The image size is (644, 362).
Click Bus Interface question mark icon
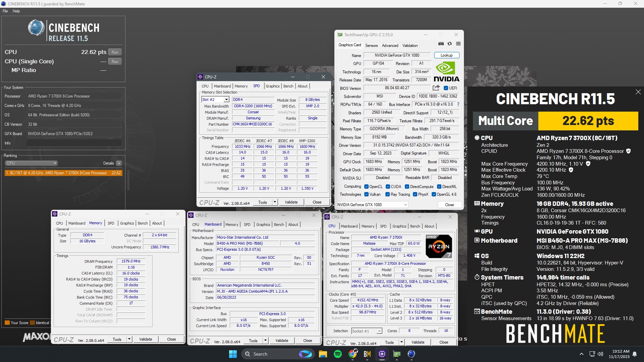coord(458,104)
